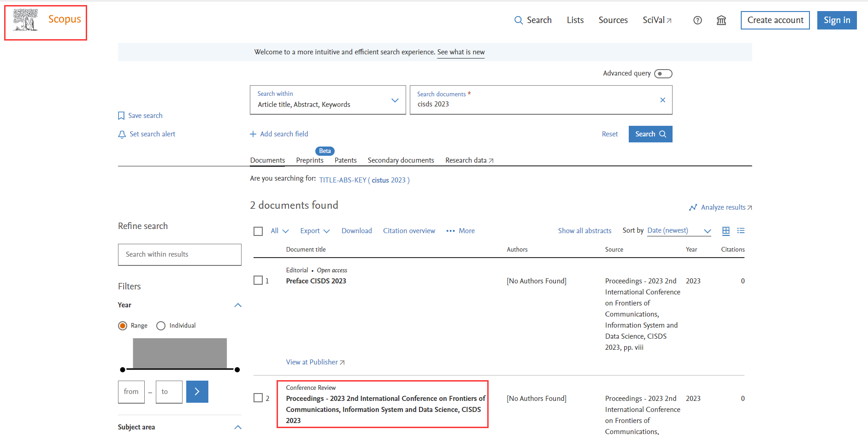Image resolution: width=868 pixels, height=435 pixels.
Task: Click Create account button
Action: [775, 20]
